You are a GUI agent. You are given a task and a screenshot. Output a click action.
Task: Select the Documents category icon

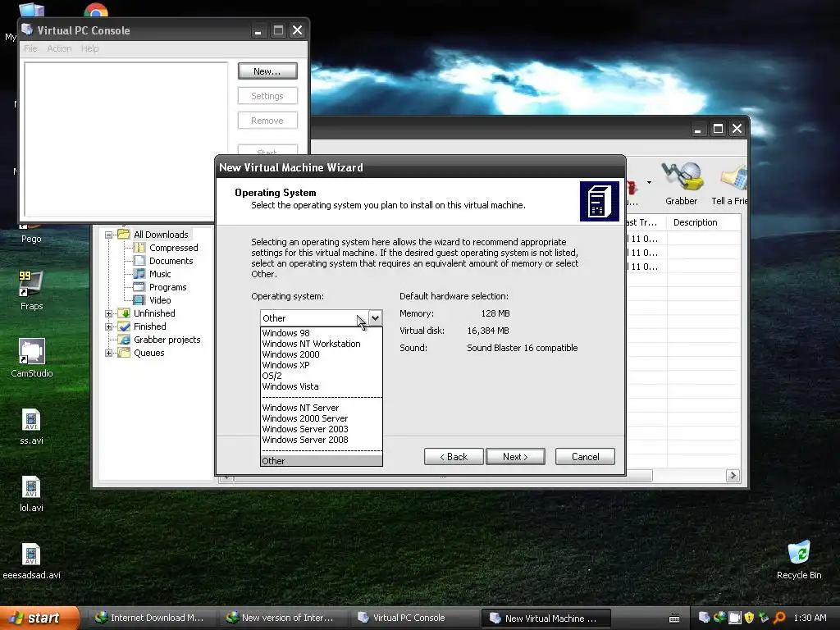pyautogui.click(x=139, y=261)
